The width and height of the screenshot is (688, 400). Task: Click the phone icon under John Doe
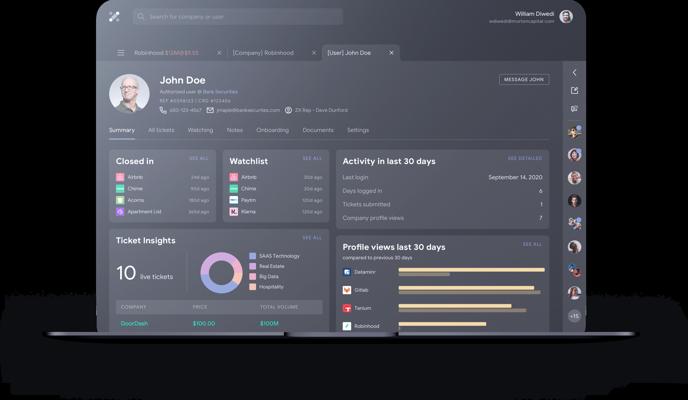[x=162, y=110]
